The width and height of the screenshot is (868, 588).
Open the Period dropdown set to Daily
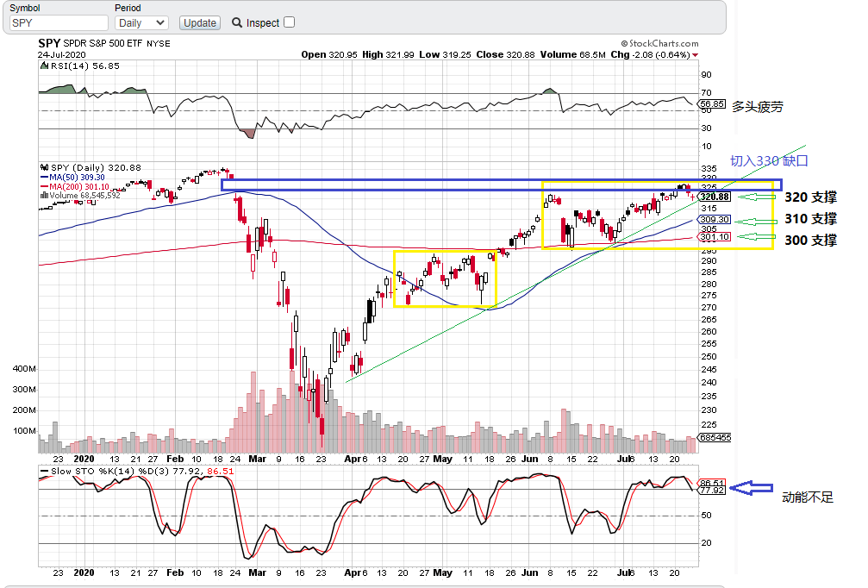tap(141, 22)
